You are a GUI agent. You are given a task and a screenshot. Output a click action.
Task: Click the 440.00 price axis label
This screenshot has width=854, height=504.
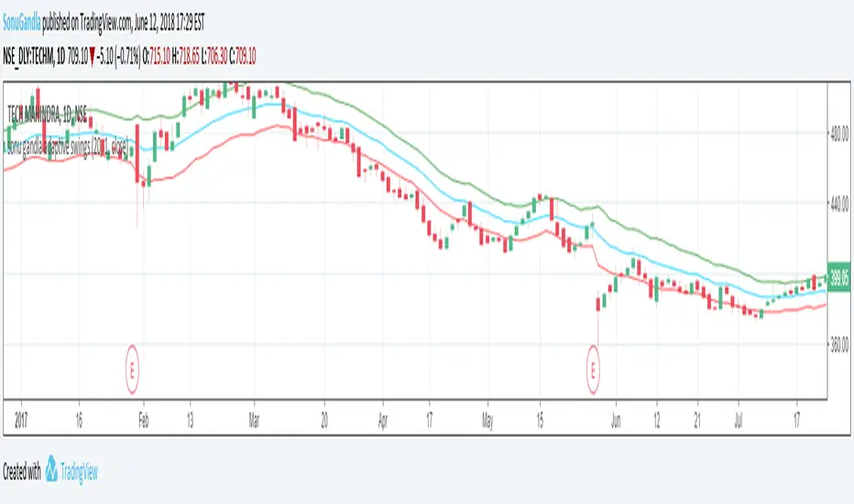point(839,203)
